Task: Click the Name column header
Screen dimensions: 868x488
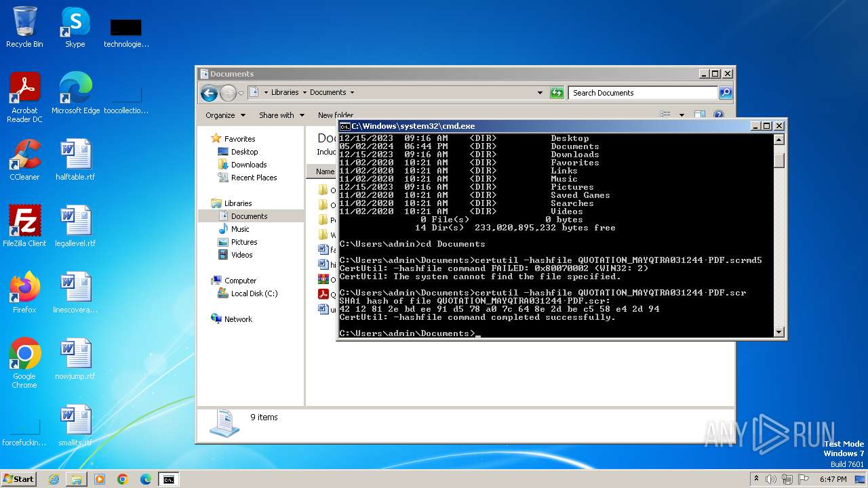Action: [323, 171]
